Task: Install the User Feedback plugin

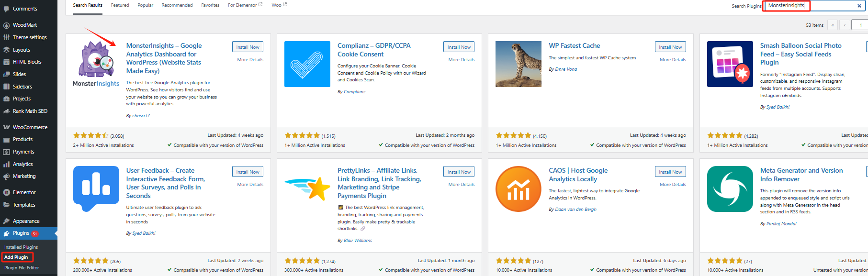Action: click(248, 172)
